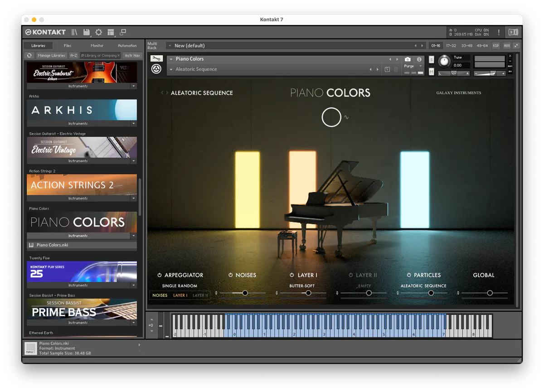Click the exclamation panic button

[x=499, y=32]
